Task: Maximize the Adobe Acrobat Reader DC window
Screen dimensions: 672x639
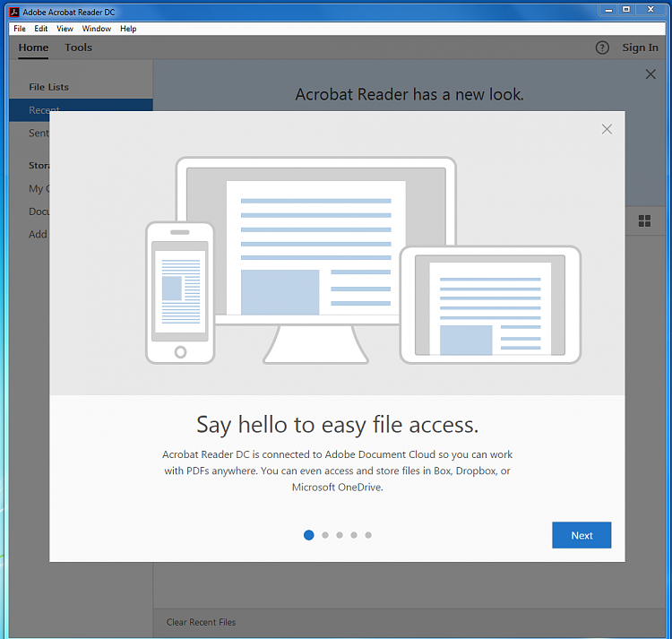Action: pyautogui.click(x=626, y=10)
